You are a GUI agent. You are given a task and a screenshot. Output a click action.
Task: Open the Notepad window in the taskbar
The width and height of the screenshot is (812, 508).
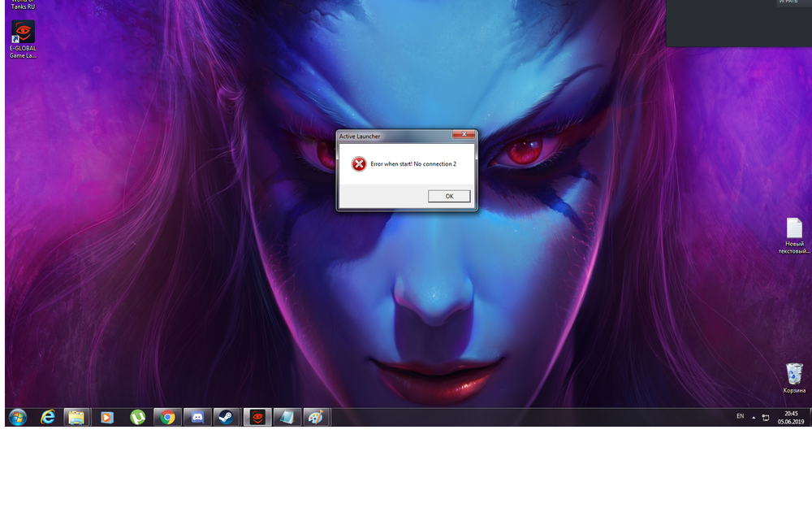[287, 417]
